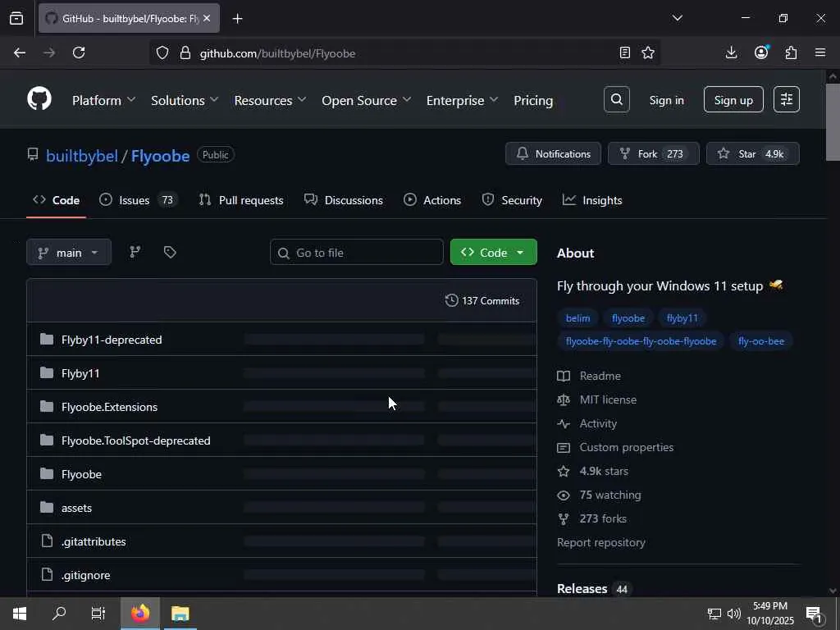The image size is (840, 630).
Task: Click the page vertical scrollbar thumb
Action: [x=833, y=122]
